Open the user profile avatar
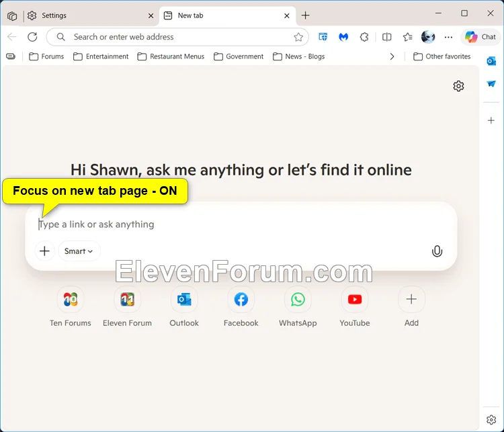The height and width of the screenshot is (432, 504). pyautogui.click(x=428, y=37)
